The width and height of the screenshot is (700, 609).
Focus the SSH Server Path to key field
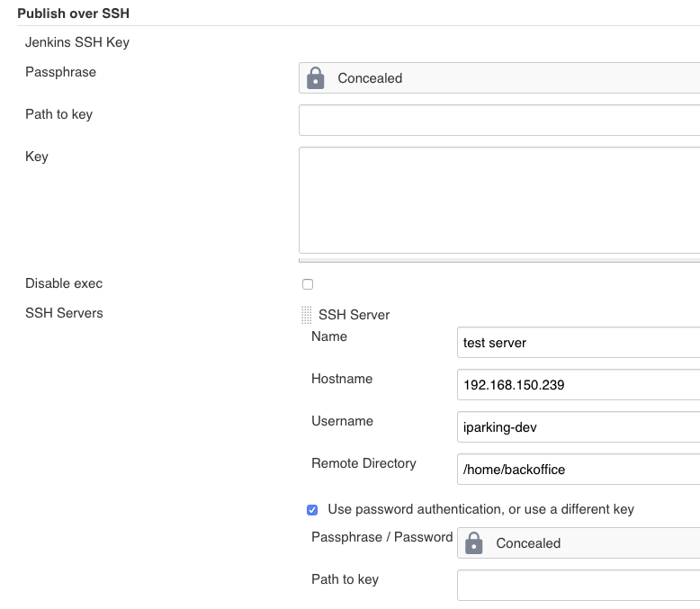coord(579,586)
